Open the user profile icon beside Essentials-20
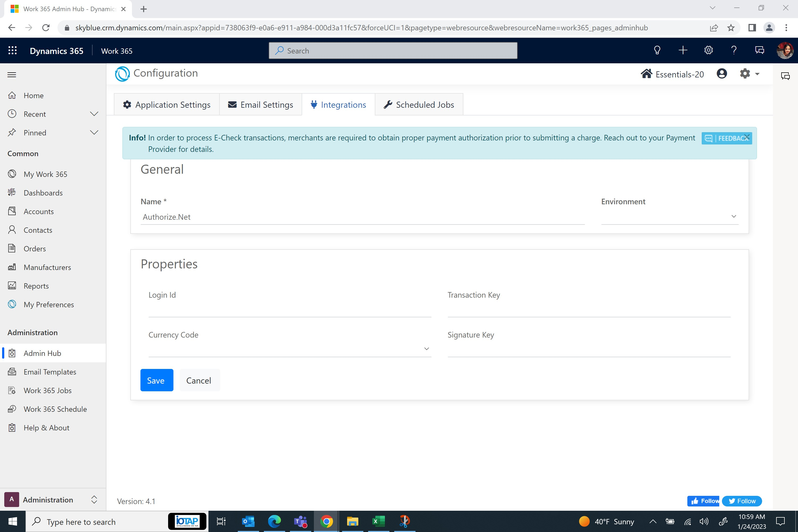This screenshot has height=532, width=798. pyautogui.click(x=722, y=74)
